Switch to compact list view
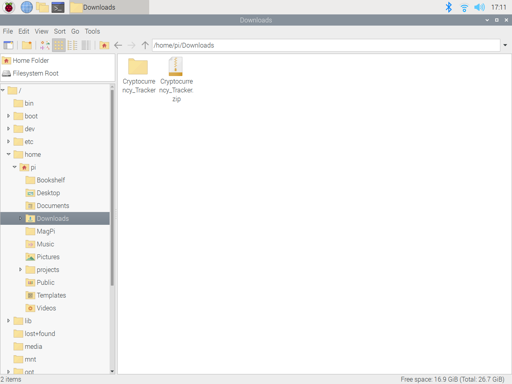The width and height of the screenshot is (512, 384). point(72,45)
